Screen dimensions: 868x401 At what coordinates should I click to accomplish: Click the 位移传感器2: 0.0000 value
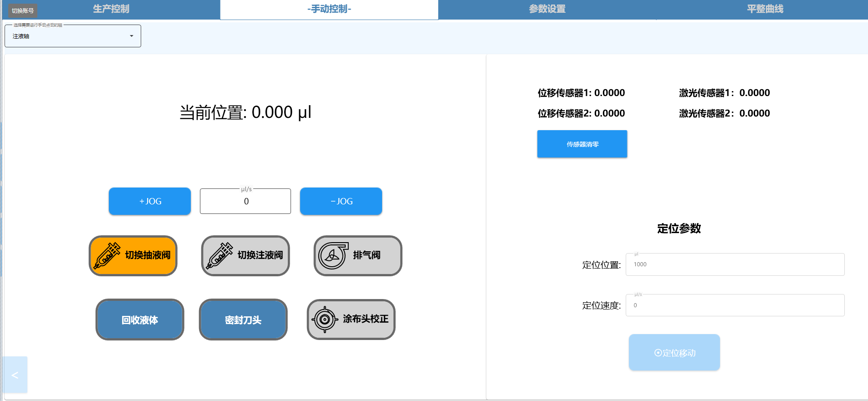[581, 113]
